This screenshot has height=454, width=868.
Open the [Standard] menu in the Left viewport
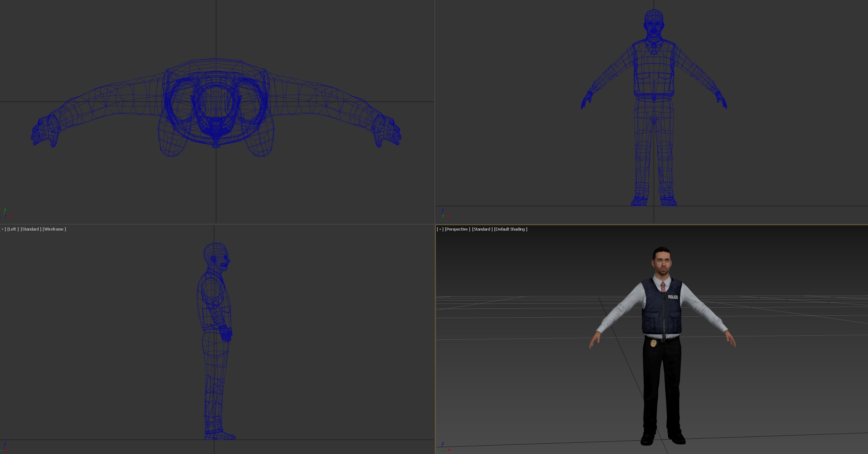(31, 229)
